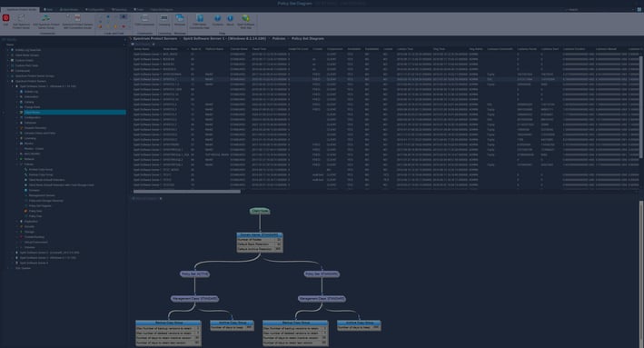The image size is (644, 348).
Task: Collapse the Policies tree node
Action: [x=17, y=164]
